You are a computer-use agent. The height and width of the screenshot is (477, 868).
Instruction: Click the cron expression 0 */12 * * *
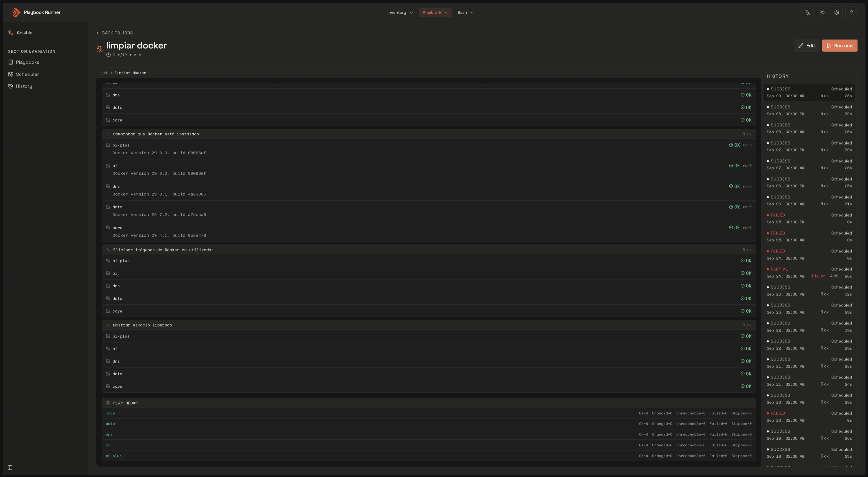pos(127,55)
